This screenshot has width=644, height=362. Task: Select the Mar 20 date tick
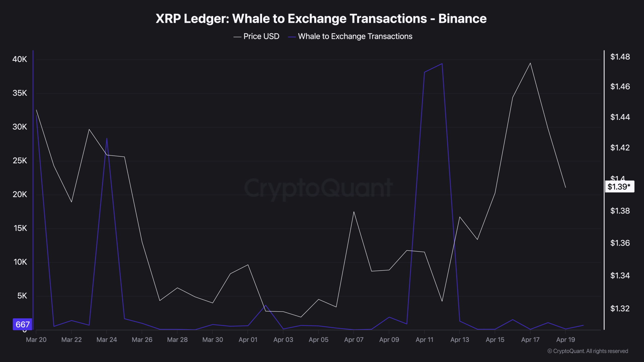[x=36, y=340]
